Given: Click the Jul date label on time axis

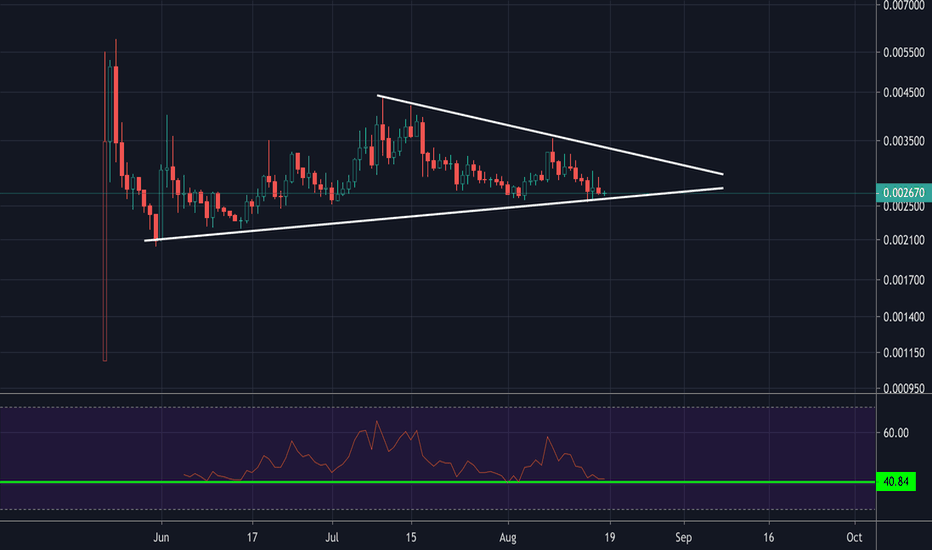Looking at the screenshot, I should (x=332, y=538).
